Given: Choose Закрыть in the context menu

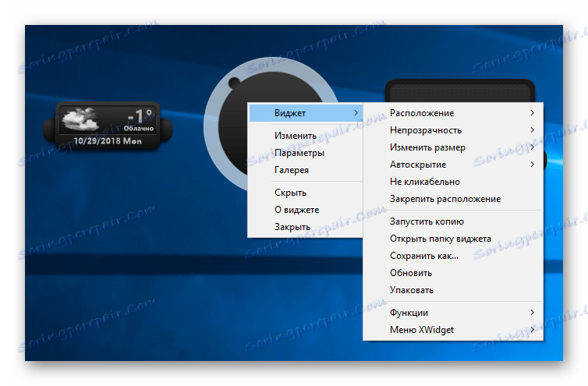Looking at the screenshot, I should pos(305,227).
